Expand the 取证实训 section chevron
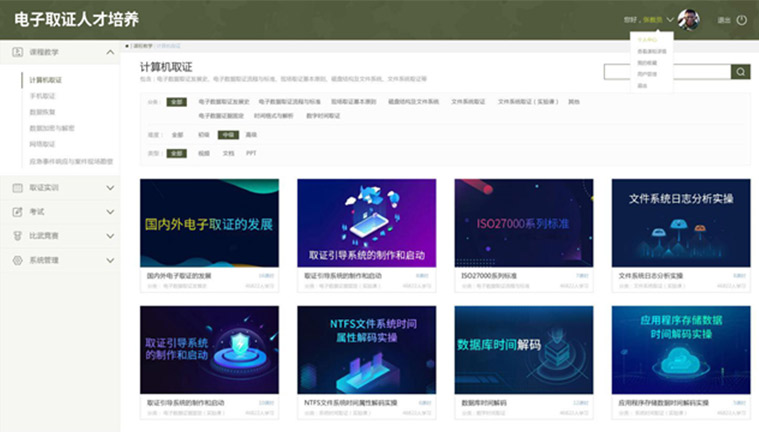Screen dimensions: 759x432 [110, 188]
